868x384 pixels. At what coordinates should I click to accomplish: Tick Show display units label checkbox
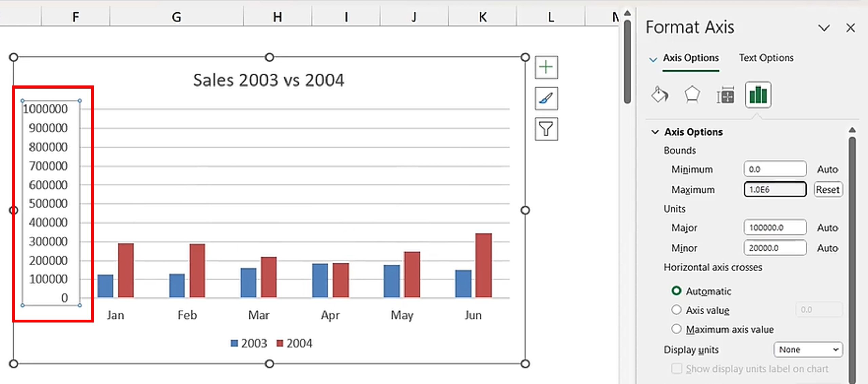pyautogui.click(x=676, y=368)
